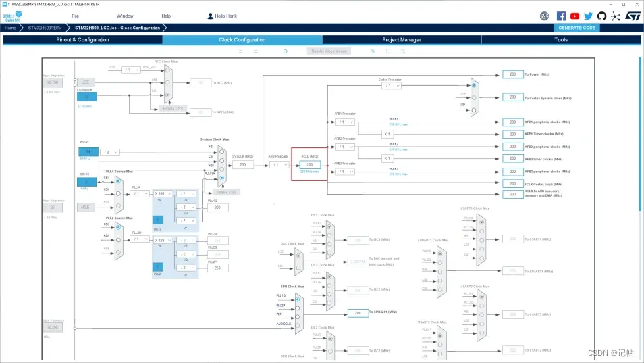The height and width of the screenshot is (363, 644).
Task: Select LSE for Cortex system timer mux
Action: coord(474,98)
